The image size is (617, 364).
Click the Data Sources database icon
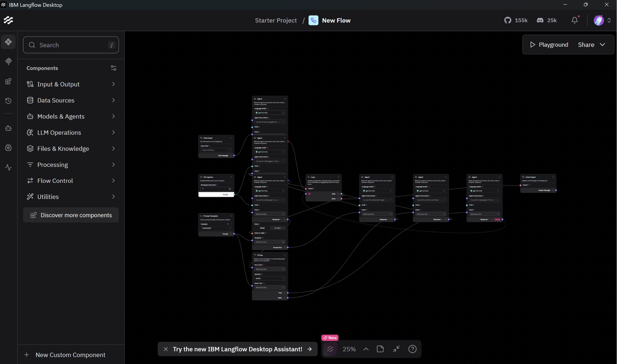(x=30, y=100)
